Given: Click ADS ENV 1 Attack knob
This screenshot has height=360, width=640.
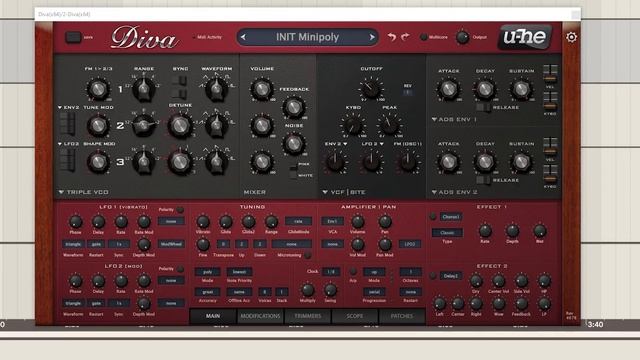Looking at the screenshot, I should click(x=448, y=89).
